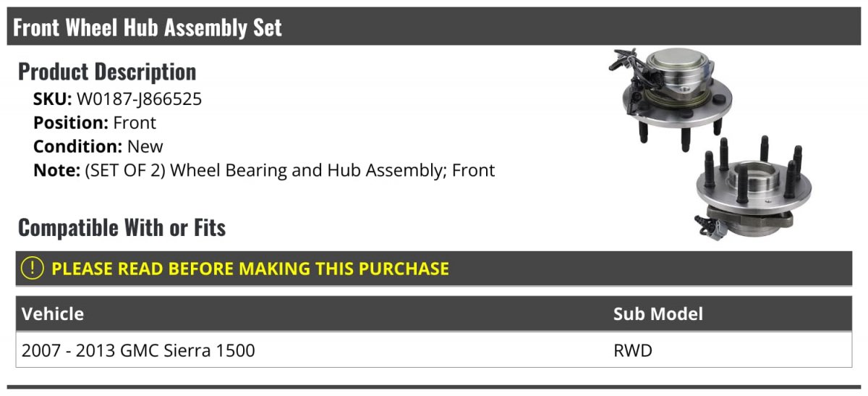The width and height of the screenshot is (868, 396).
Task: Select the 2007 - 2013 GMC Sierra 1500 row
Action: (x=434, y=350)
